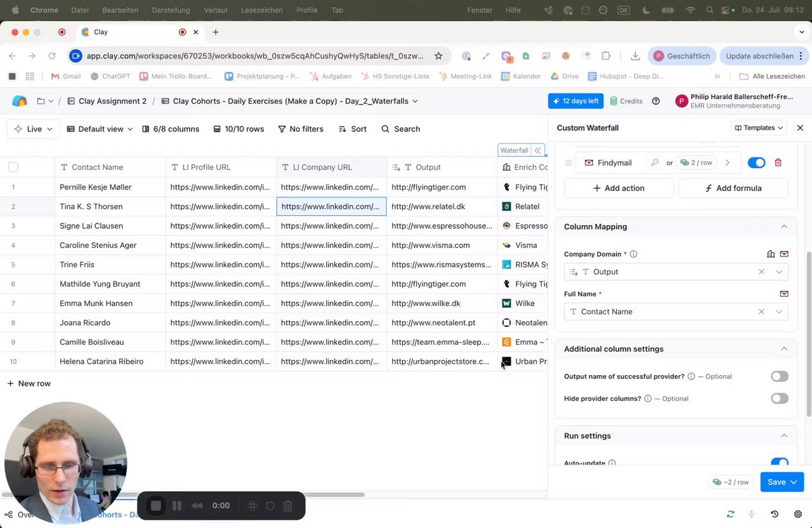Screen dimensions: 812x528
Task: Clear the Output value in Company Domain
Action: click(761, 272)
